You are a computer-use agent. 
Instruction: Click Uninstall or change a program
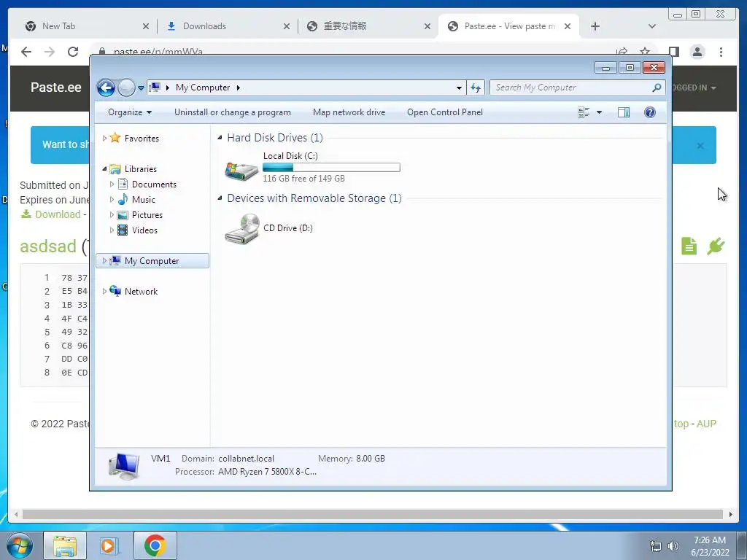point(233,112)
